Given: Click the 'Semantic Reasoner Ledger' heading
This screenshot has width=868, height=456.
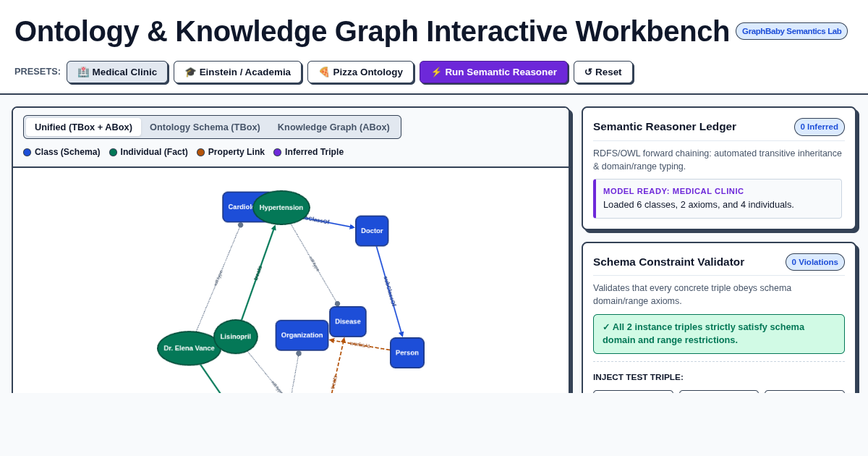Looking at the screenshot, I should tap(665, 127).
